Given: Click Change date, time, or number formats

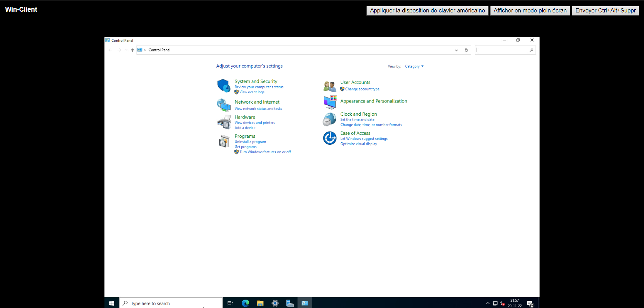Looking at the screenshot, I should 371,125.
